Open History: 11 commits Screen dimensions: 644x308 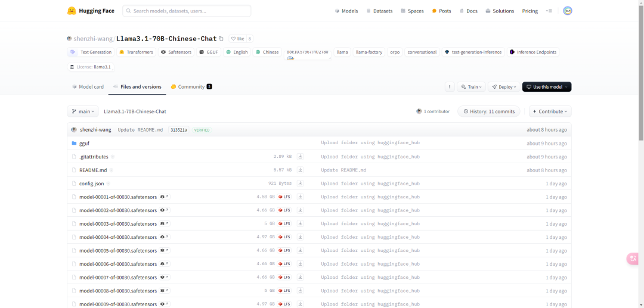click(x=489, y=111)
